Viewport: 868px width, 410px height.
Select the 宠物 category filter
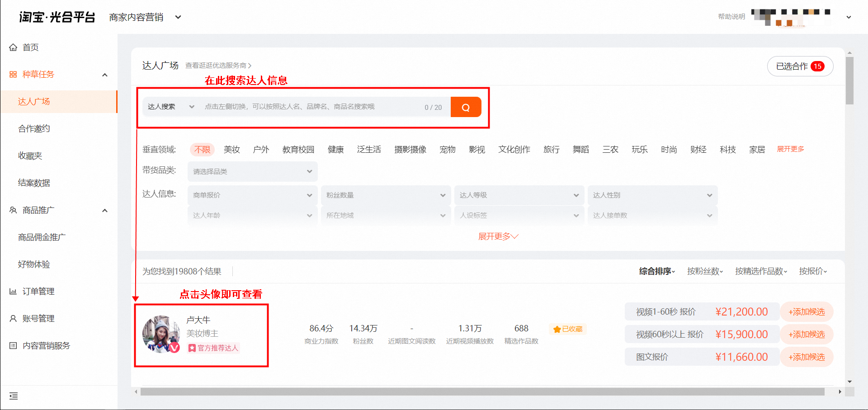coord(447,150)
